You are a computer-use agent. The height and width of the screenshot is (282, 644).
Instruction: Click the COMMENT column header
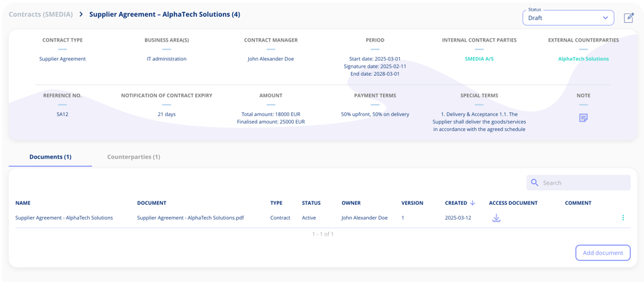point(578,203)
